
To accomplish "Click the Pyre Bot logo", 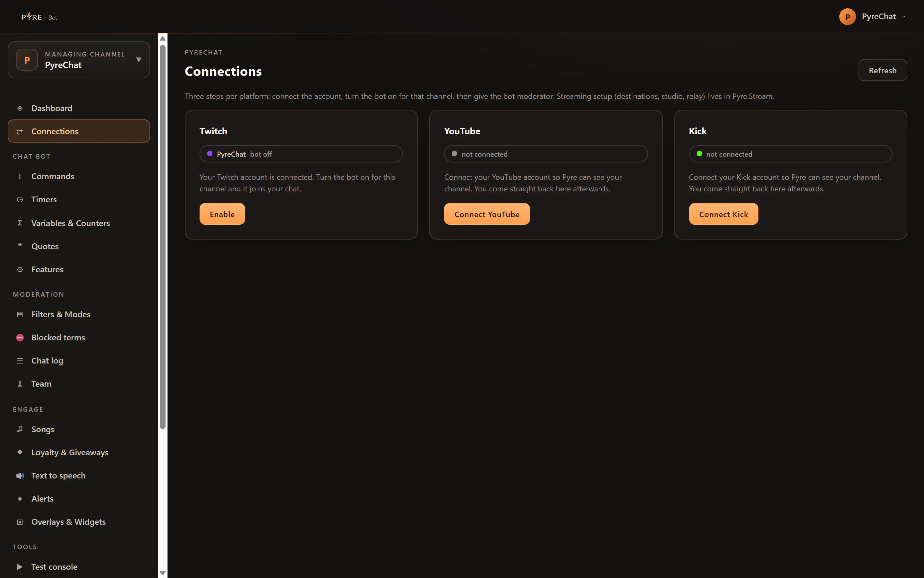I will click(39, 16).
